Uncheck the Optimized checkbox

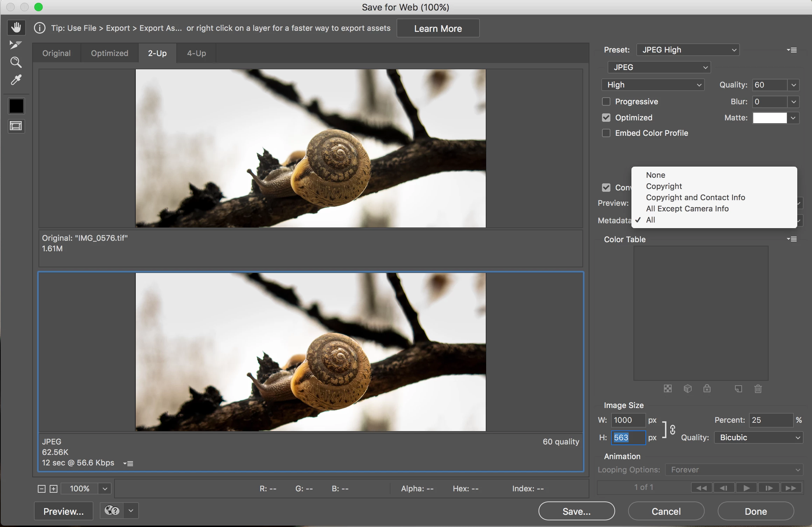tap(606, 118)
